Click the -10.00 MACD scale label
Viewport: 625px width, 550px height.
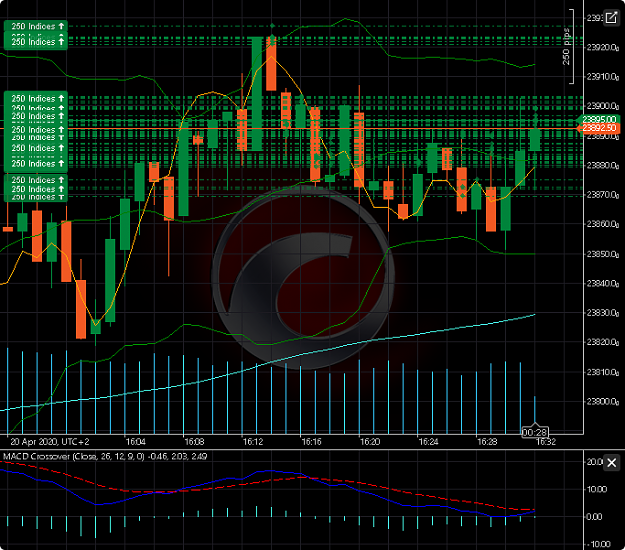(x=599, y=544)
